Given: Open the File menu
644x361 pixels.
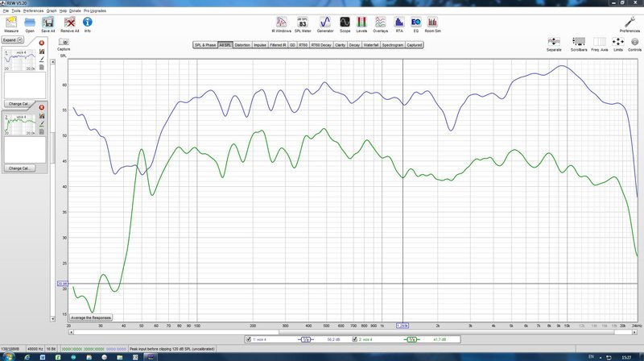Looking at the screenshot, I should [x=6, y=10].
